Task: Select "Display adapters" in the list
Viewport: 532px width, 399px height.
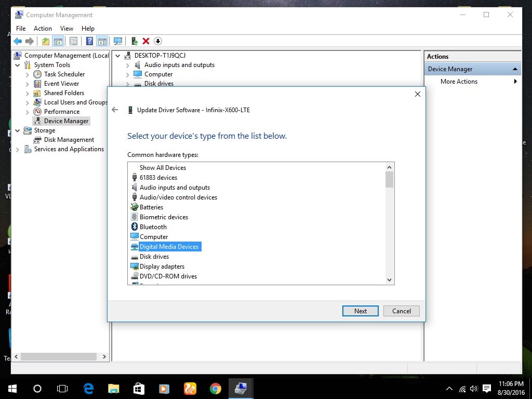Action: click(162, 267)
